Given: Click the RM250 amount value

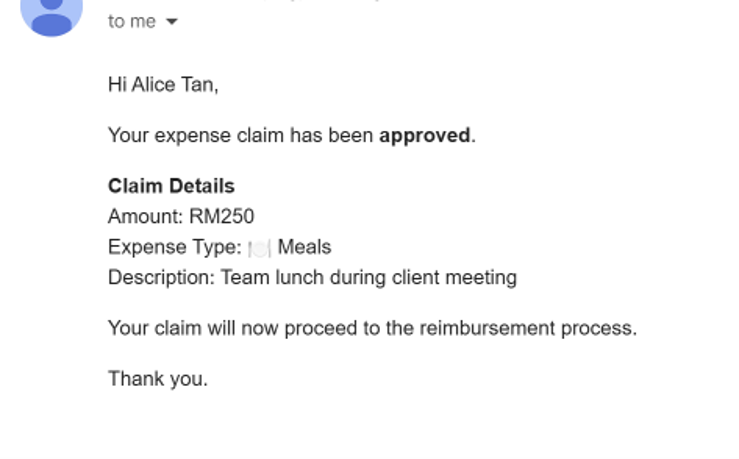Looking at the screenshot, I should 222,217.
